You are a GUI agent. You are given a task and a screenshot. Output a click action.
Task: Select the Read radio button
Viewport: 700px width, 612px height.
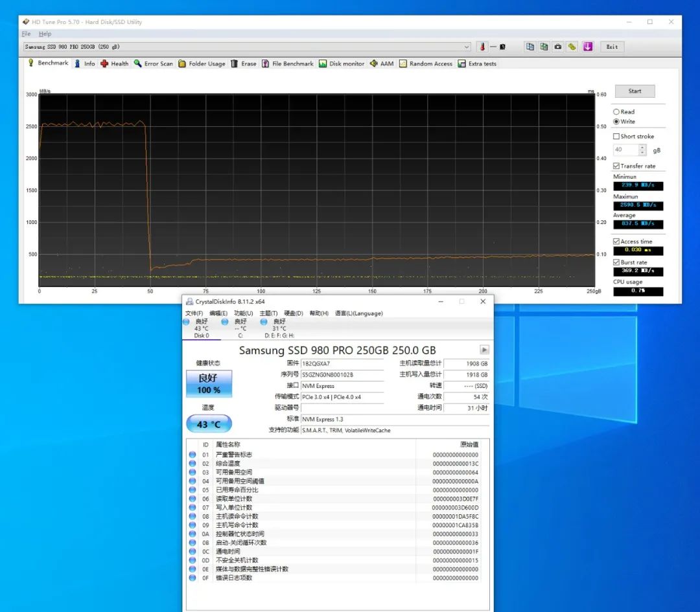pos(616,112)
